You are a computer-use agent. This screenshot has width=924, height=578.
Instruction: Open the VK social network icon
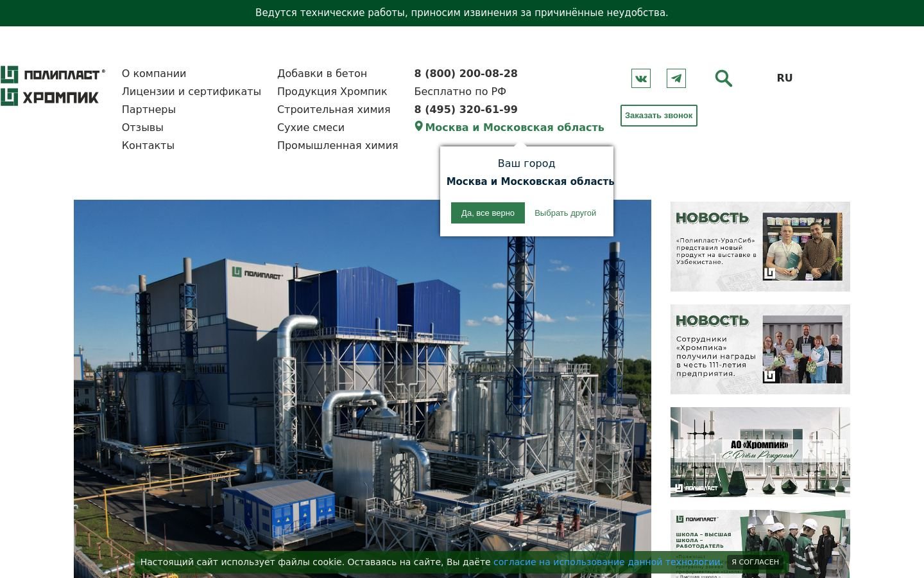click(x=640, y=78)
